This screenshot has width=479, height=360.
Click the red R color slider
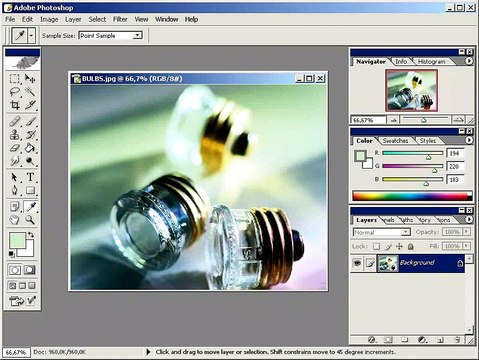click(413, 153)
